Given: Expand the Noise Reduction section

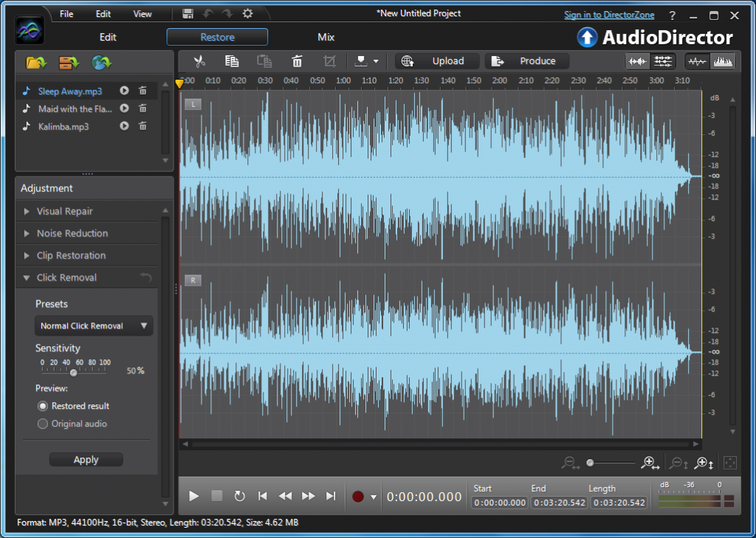Looking at the screenshot, I should (x=72, y=233).
